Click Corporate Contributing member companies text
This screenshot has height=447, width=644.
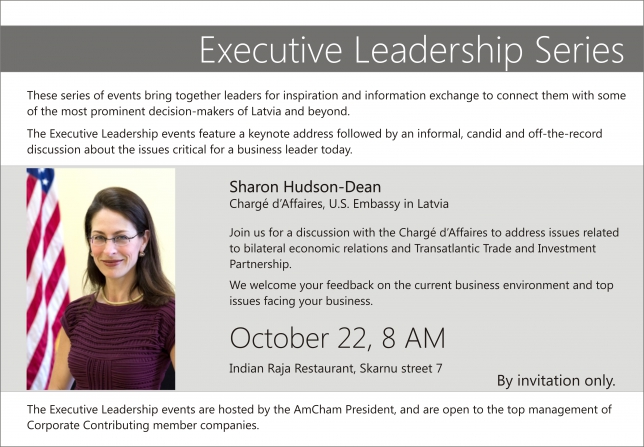coord(143,425)
